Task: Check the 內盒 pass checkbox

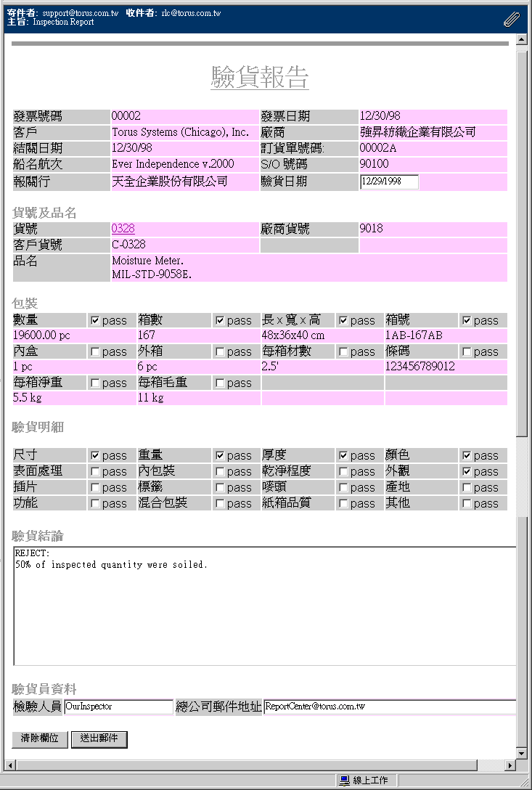Action: click(x=94, y=351)
